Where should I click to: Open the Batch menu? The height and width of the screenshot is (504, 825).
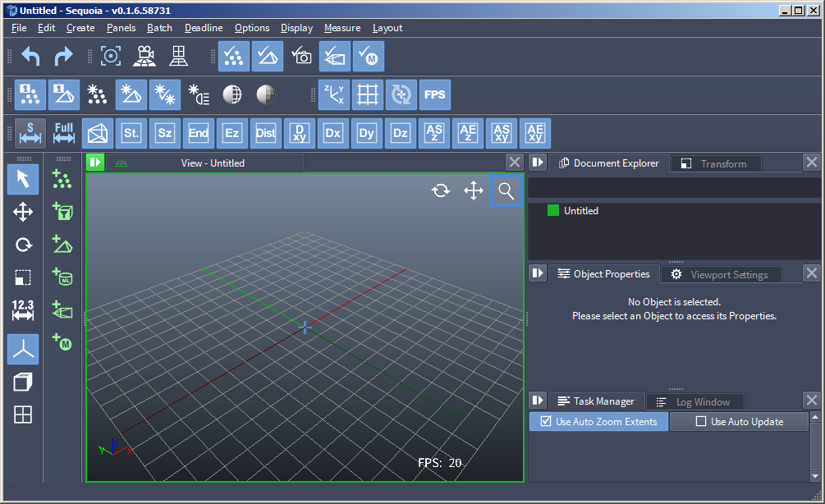[x=159, y=28]
